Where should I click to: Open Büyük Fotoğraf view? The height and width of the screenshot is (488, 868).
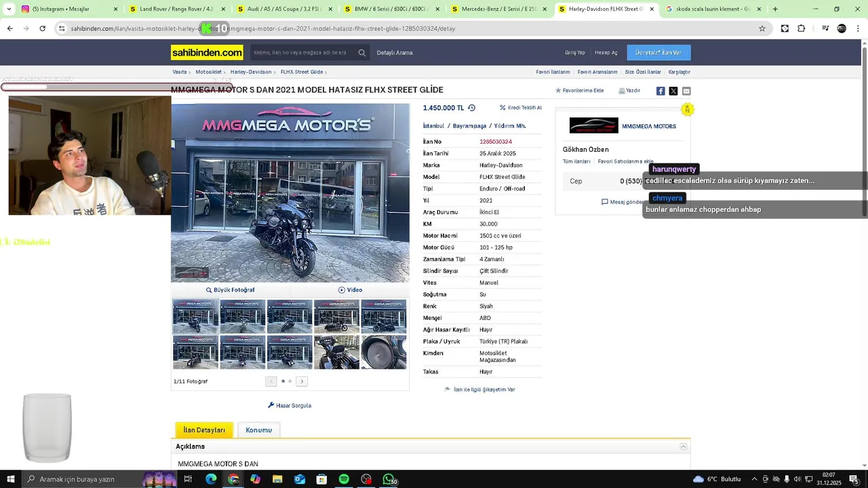pos(231,290)
